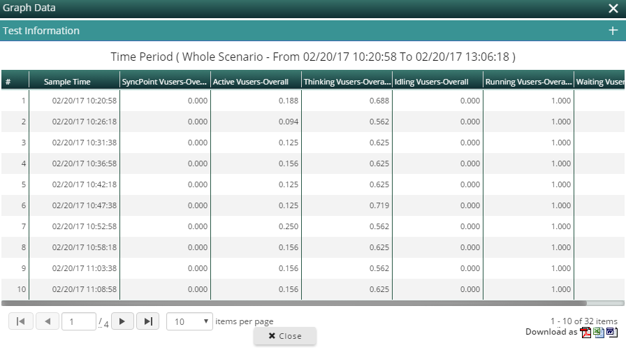
Task: Sort by Idling Vusers-Overall column header
Action: (431, 82)
